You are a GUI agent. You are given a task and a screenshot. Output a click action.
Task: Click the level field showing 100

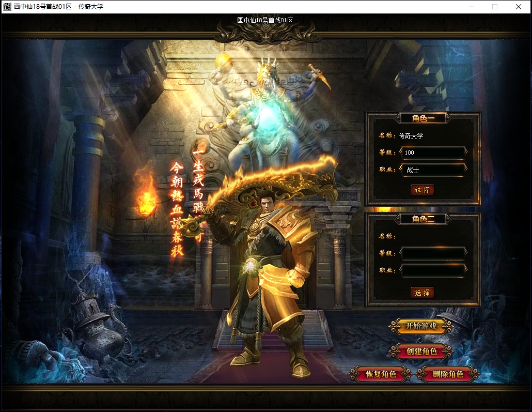coord(433,152)
